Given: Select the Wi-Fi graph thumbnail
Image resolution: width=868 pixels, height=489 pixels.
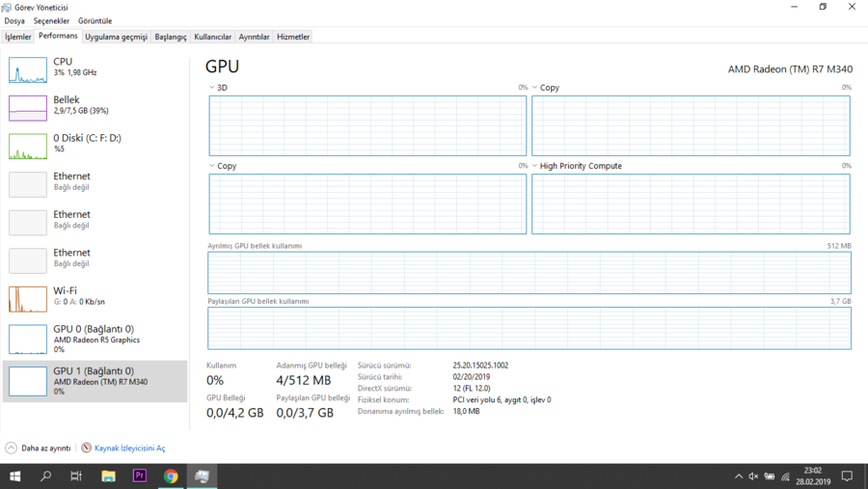Looking at the screenshot, I should 28,299.
